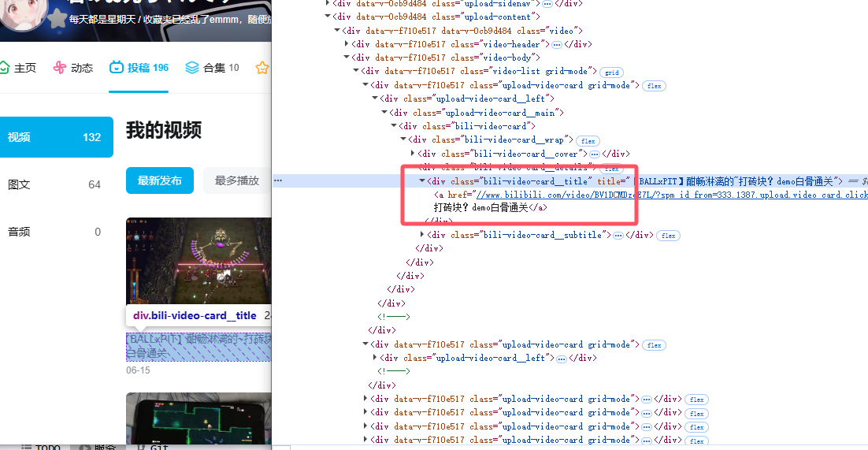Click the yellow star favorites icon
This screenshot has height=450, width=868.
(x=263, y=68)
